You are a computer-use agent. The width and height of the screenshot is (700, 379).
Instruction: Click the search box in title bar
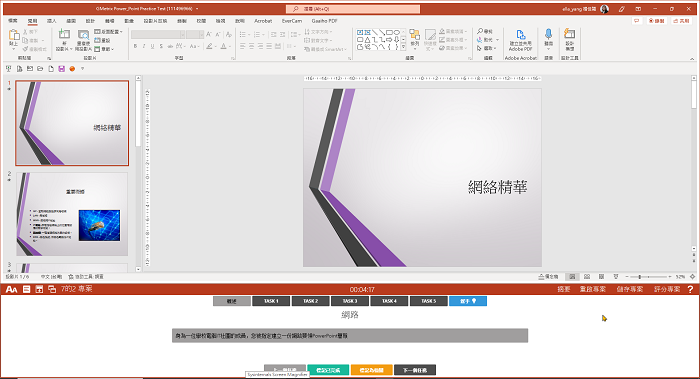click(x=353, y=8)
